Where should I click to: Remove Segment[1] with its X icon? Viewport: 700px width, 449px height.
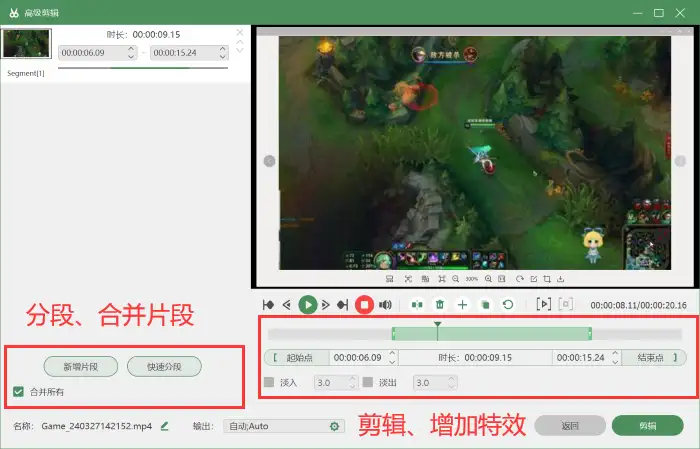(240, 33)
